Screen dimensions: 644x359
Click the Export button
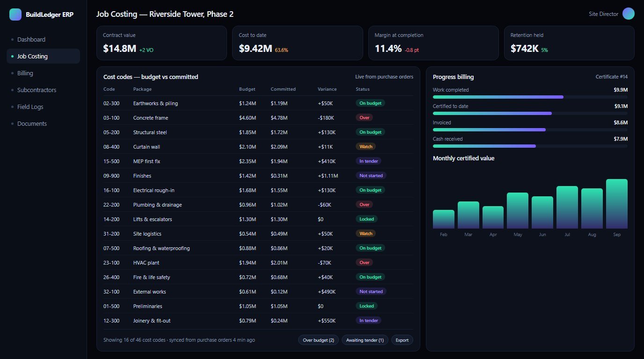402,340
